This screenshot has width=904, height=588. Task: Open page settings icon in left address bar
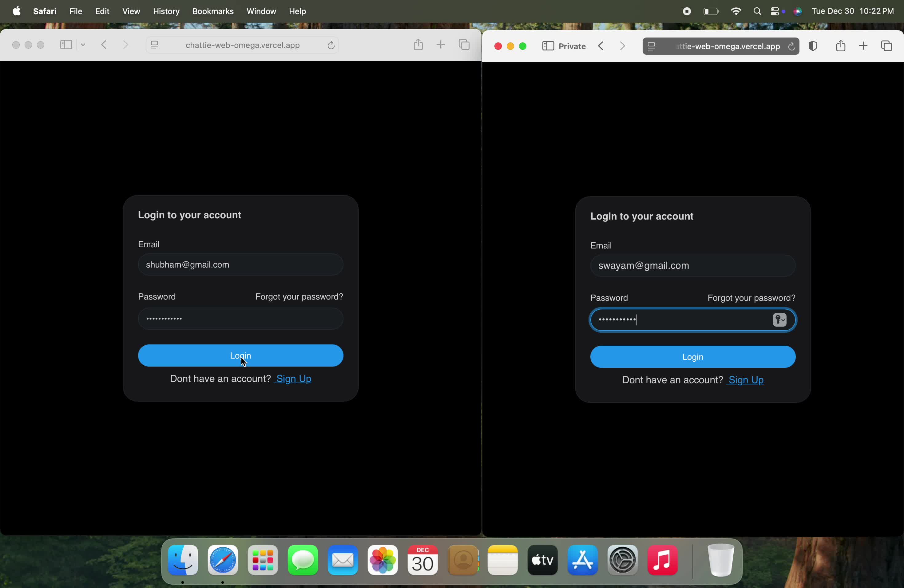pos(155,45)
